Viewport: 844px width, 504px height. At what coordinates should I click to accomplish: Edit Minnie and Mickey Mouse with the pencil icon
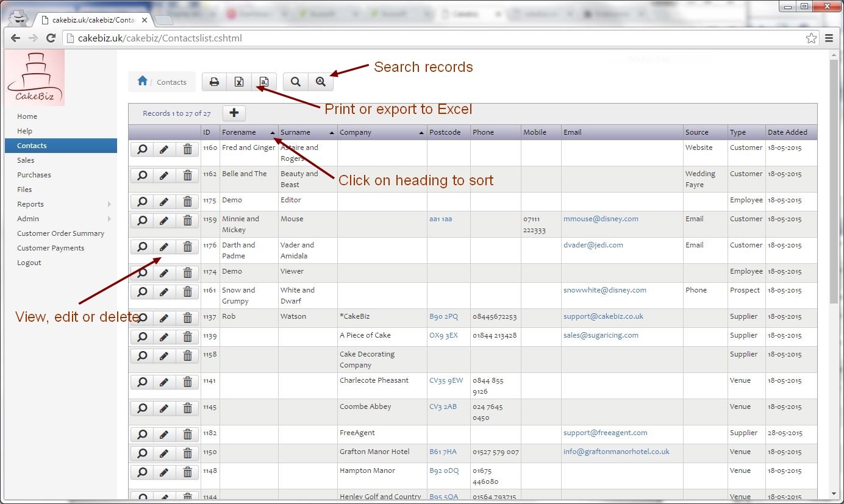click(x=164, y=221)
